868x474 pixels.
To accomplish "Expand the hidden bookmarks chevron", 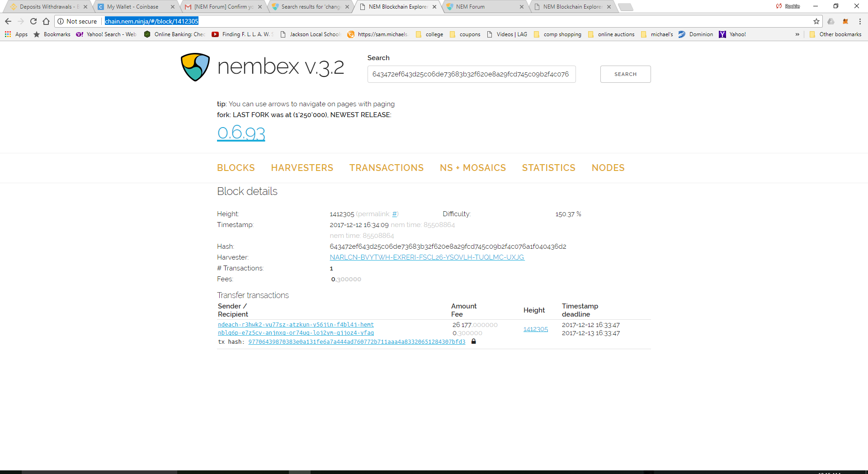I will click(797, 34).
